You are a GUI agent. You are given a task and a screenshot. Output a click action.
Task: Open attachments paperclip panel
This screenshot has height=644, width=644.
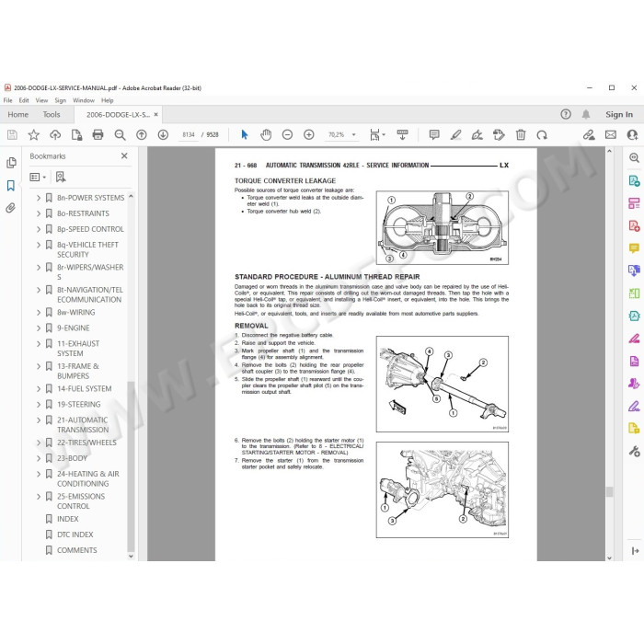point(11,208)
